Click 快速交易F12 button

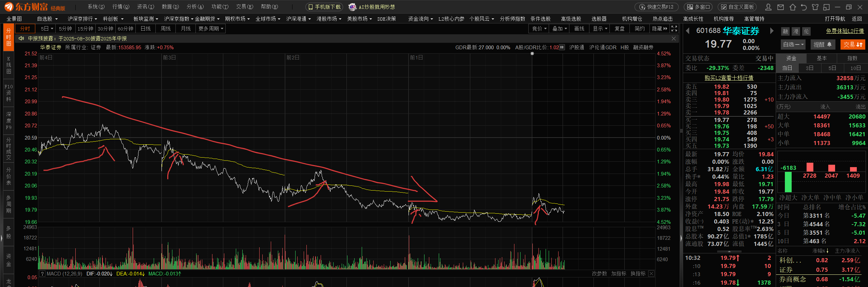point(657,7)
